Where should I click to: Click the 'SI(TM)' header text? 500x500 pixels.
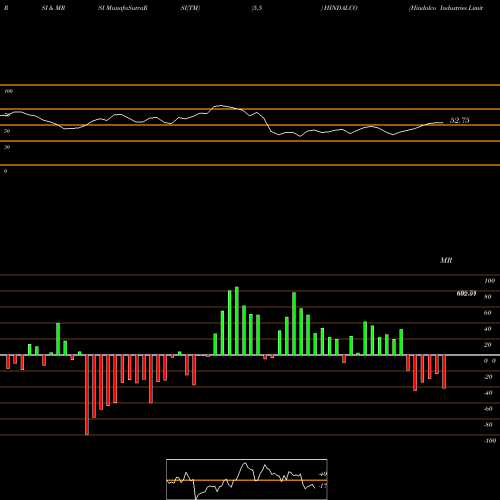point(190,8)
